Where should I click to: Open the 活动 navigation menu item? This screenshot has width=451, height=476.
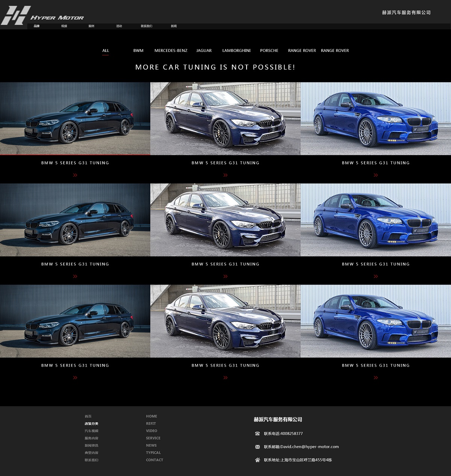tap(119, 26)
